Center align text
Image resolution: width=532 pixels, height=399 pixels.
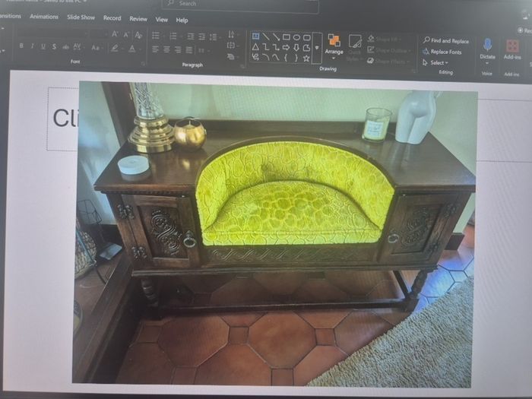point(166,50)
